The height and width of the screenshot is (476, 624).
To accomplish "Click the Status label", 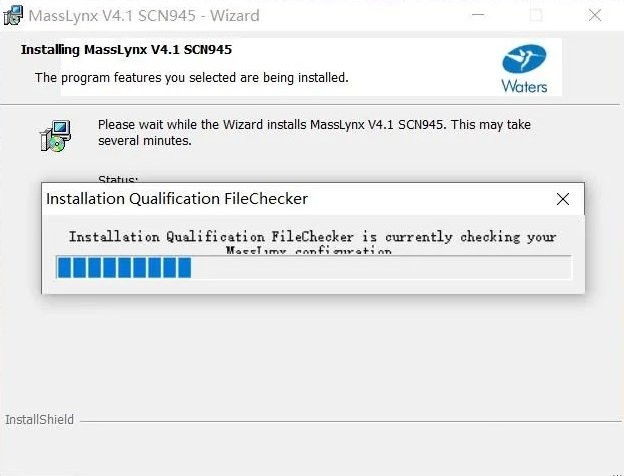I will click(118, 178).
